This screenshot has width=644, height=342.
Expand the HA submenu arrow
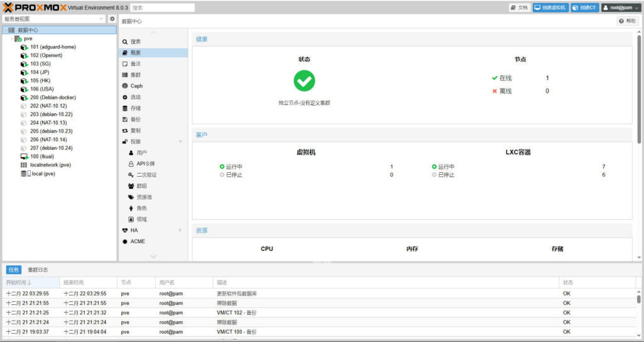coord(180,231)
